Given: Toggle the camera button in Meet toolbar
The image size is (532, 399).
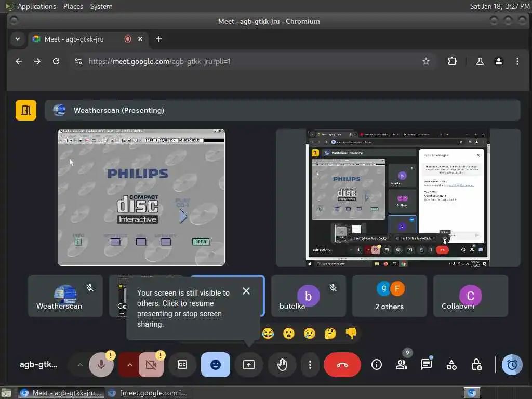Looking at the screenshot, I should tap(151, 365).
